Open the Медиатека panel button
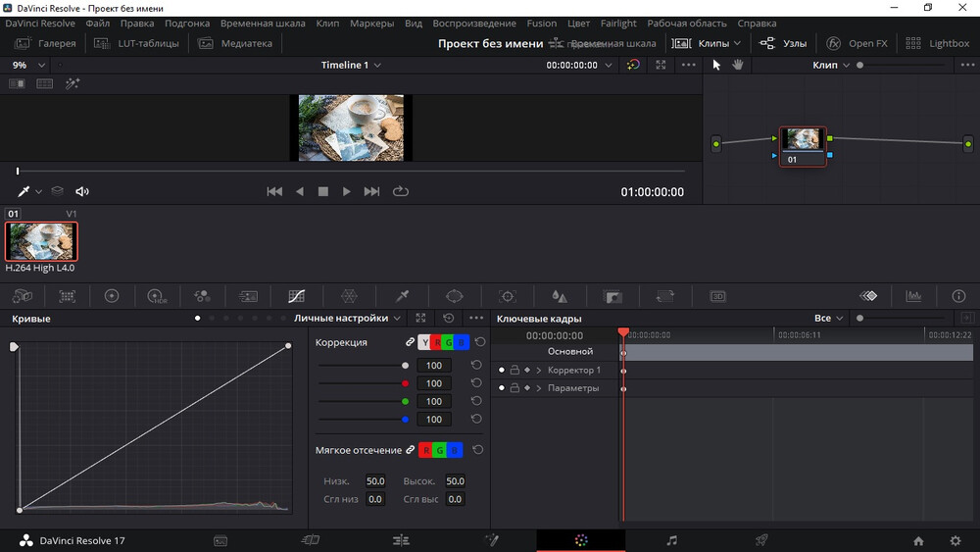 click(235, 43)
